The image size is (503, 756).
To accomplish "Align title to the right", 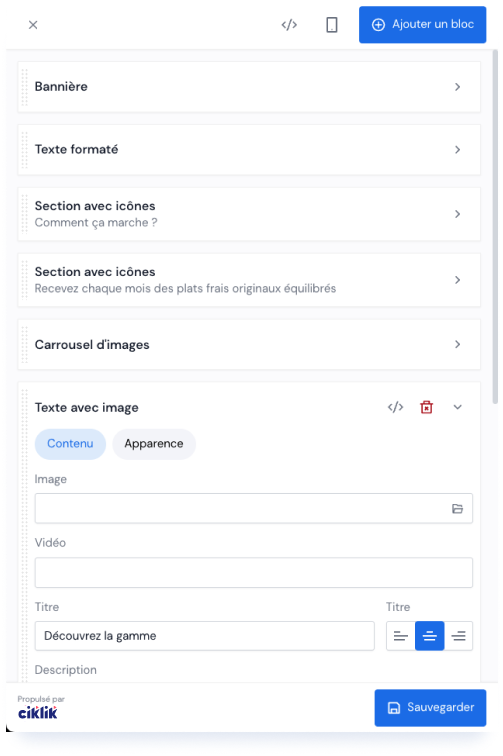I will 458,636.
